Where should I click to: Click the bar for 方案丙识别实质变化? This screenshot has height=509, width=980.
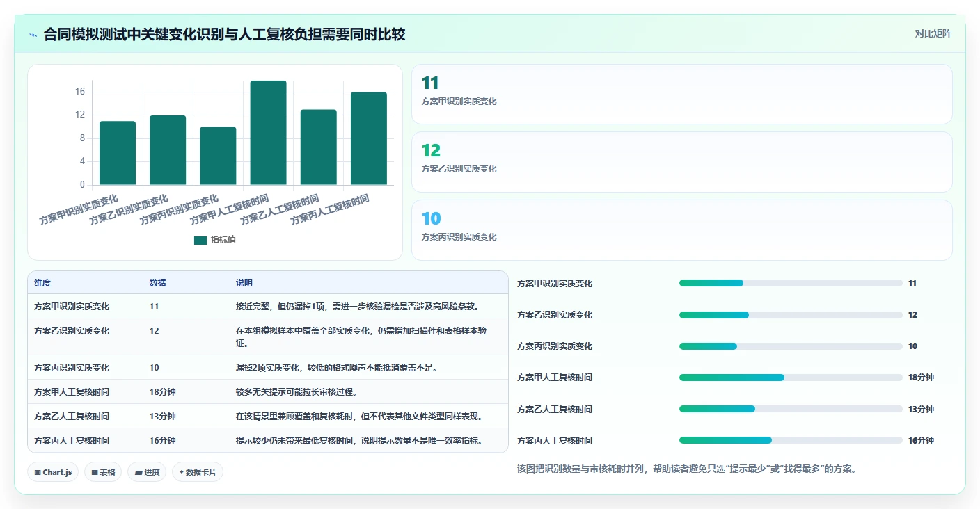[x=218, y=156]
